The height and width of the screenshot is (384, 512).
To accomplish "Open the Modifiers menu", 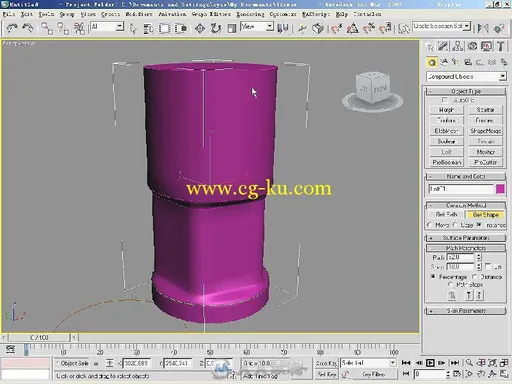I will click(x=139, y=14).
